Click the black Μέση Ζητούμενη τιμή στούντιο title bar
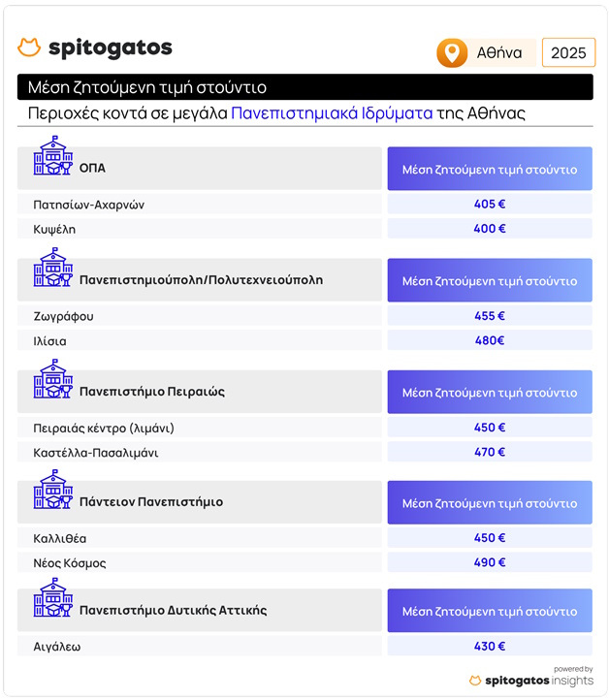Viewport: 609px width, 700px height. [305, 87]
